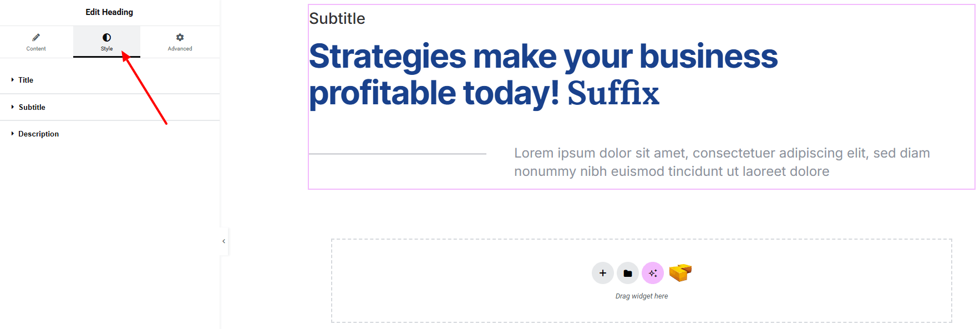Select the "Suffix" word in heading
The width and height of the screenshot is (980, 329).
613,93
